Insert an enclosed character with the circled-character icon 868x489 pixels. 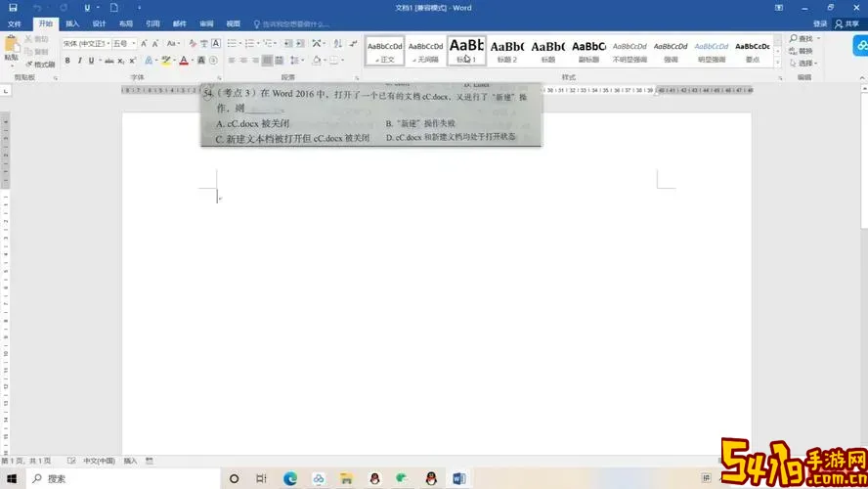[214, 61]
